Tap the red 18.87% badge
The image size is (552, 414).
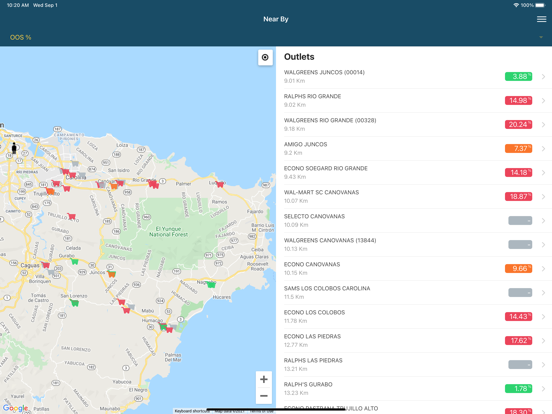pyautogui.click(x=518, y=196)
